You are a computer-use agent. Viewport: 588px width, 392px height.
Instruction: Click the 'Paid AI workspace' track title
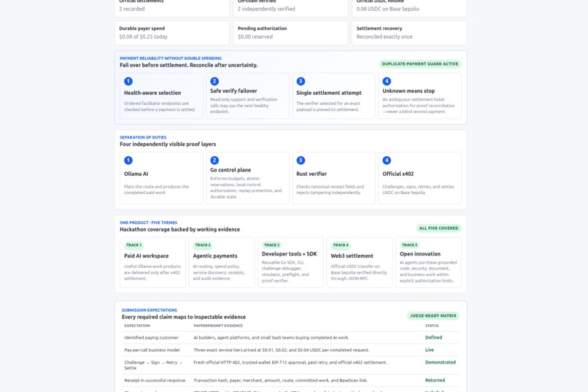point(146,255)
